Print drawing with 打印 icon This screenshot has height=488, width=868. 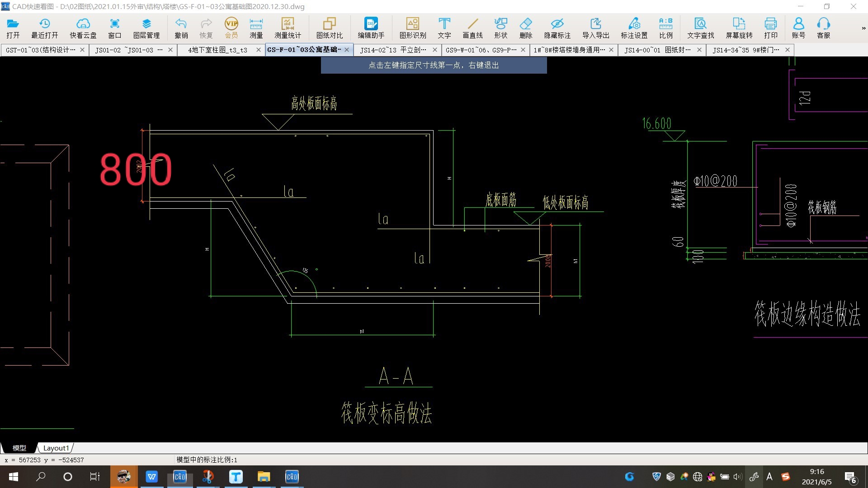pyautogui.click(x=770, y=28)
